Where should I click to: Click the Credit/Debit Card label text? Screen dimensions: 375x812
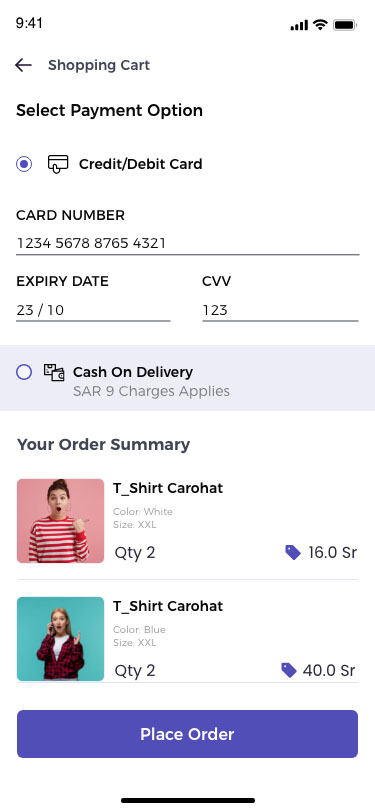tap(140, 164)
